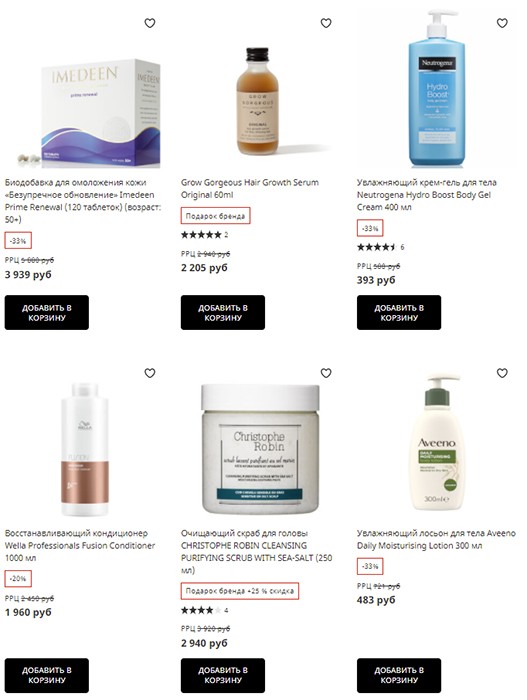The width and height of the screenshot is (527, 700).
Task: Open Wella Professionals Fusion Conditioner title link
Action: coord(80,546)
